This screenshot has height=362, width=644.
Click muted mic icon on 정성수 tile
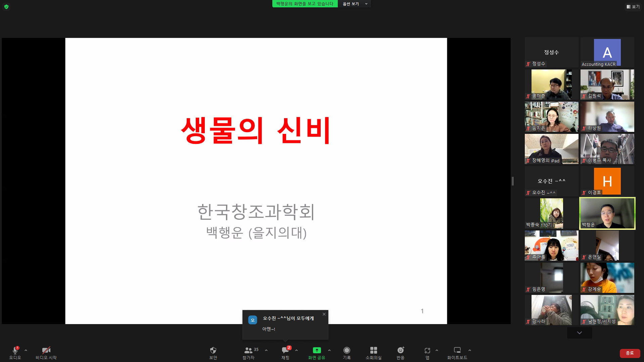coord(528,64)
